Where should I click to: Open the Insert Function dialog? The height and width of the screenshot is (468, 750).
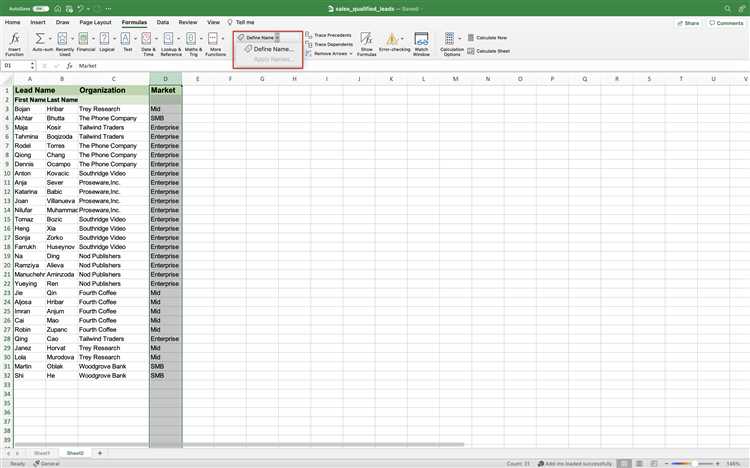(14, 44)
